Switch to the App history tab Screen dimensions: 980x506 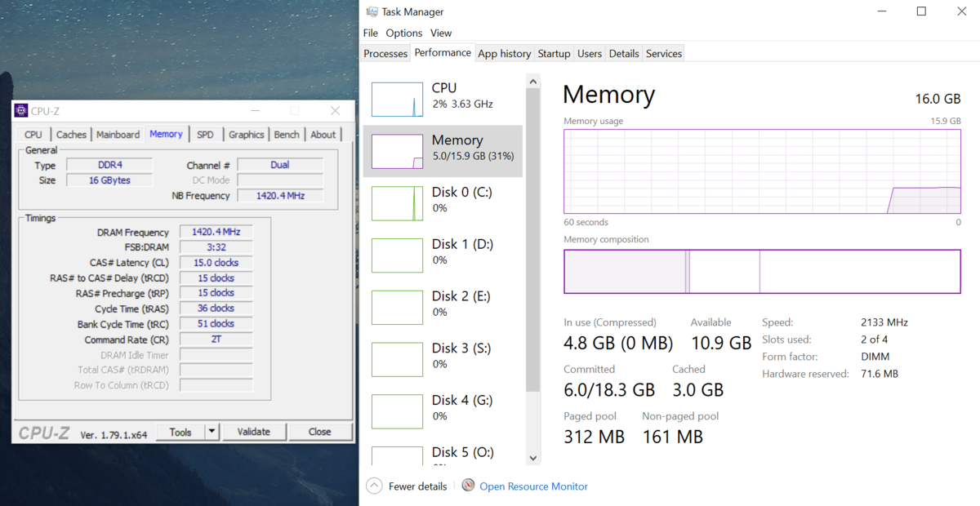[505, 53]
